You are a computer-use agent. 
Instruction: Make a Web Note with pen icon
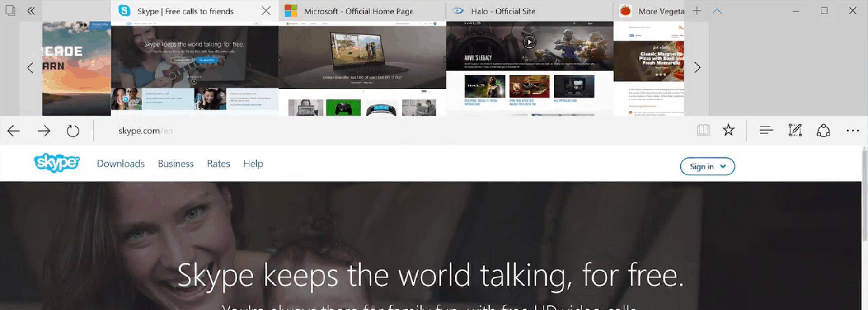[795, 130]
